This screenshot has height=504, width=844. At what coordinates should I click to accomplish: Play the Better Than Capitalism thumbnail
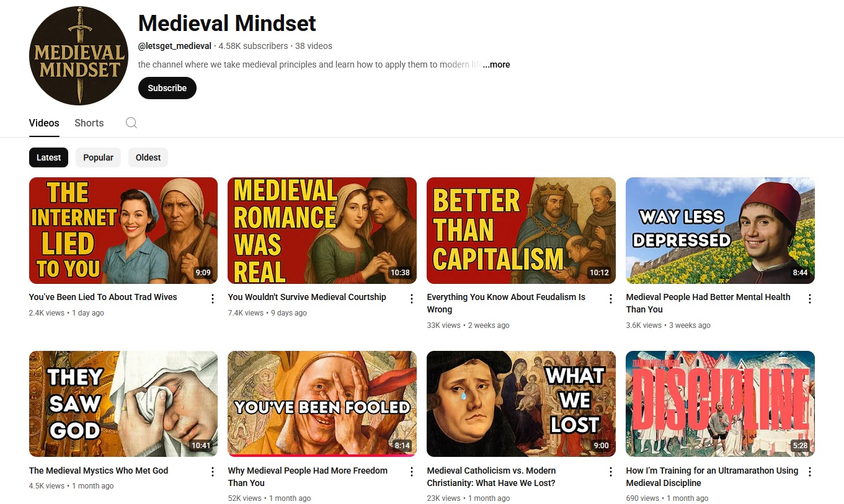pyautogui.click(x=521, y=231)
